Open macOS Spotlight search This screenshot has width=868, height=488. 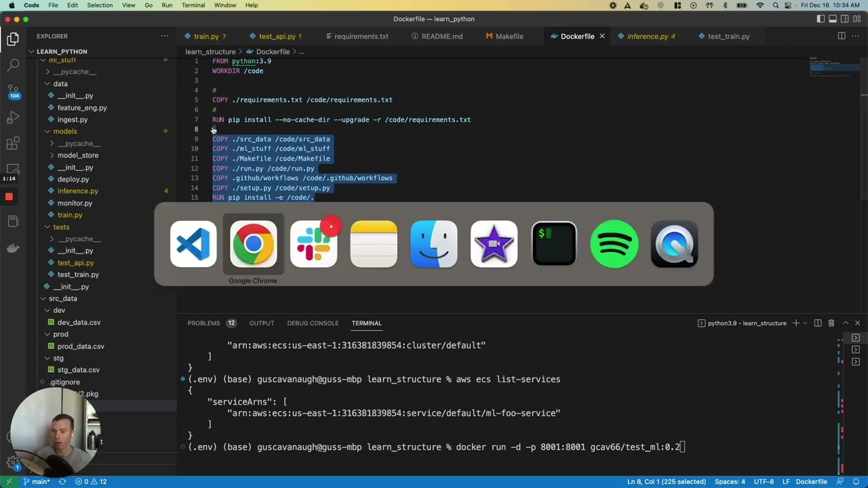pyautogui.click(x=776, y=5)
